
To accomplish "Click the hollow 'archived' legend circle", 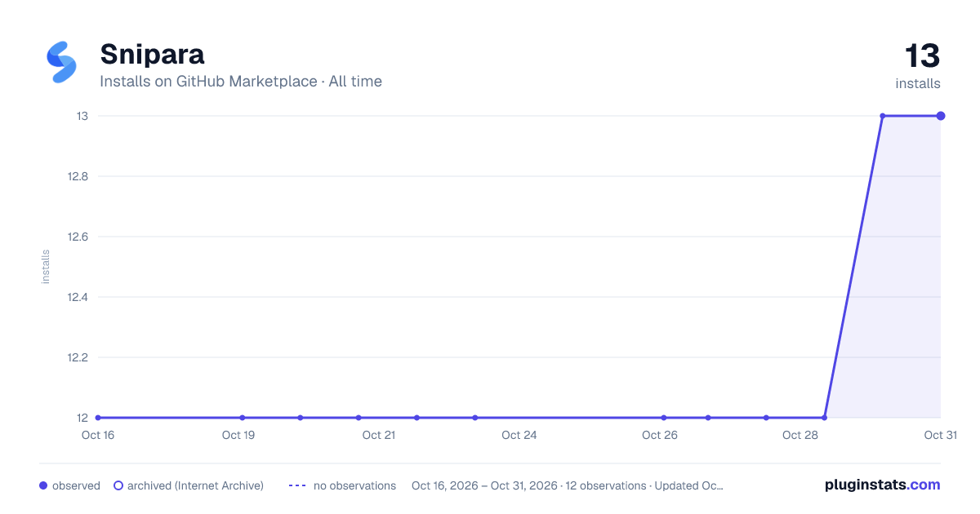I will [x=118, y=485].
